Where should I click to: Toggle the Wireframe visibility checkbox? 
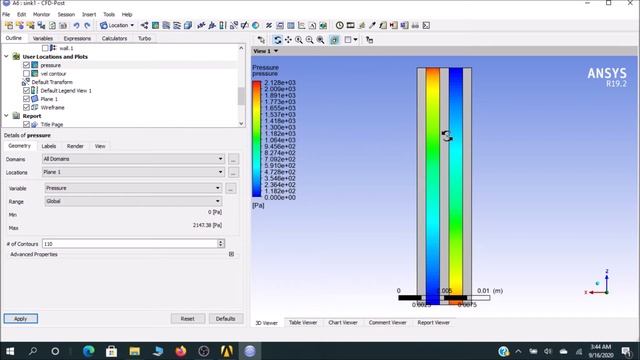(x=27, y=107)
